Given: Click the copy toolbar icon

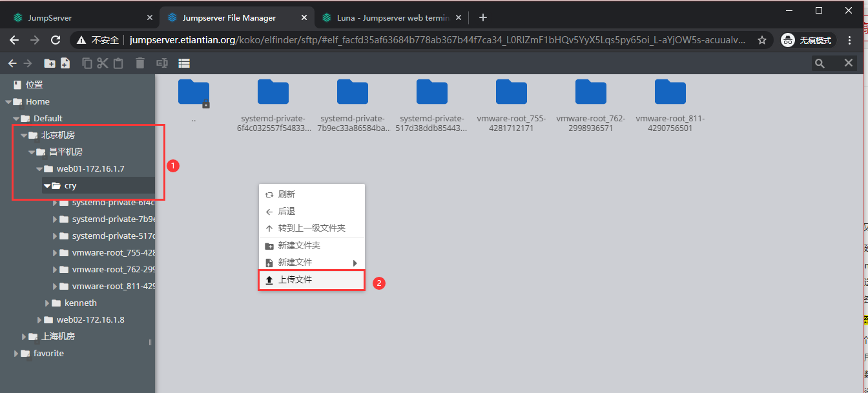Looking at the screenshot, I should point(87,63).
